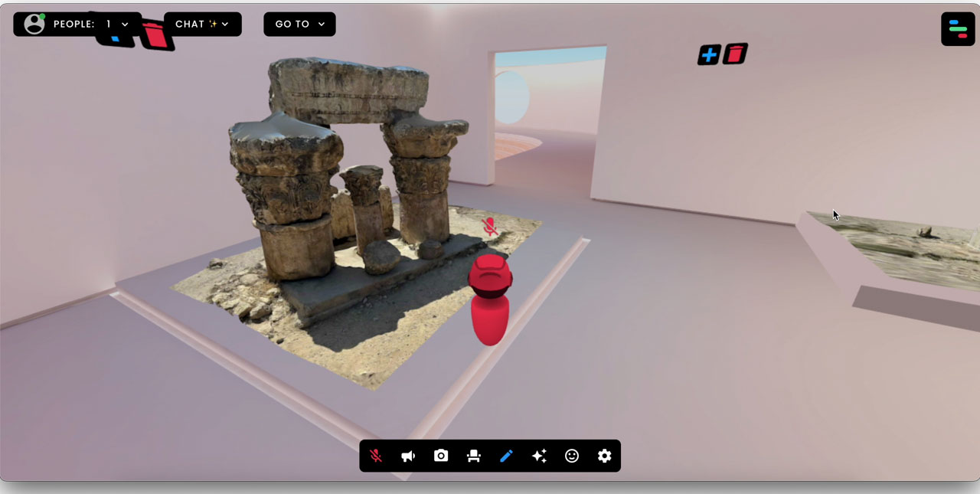Click the red trash icon on wall
The height and width of the screenshot is (494, 980).
point(735,54)
